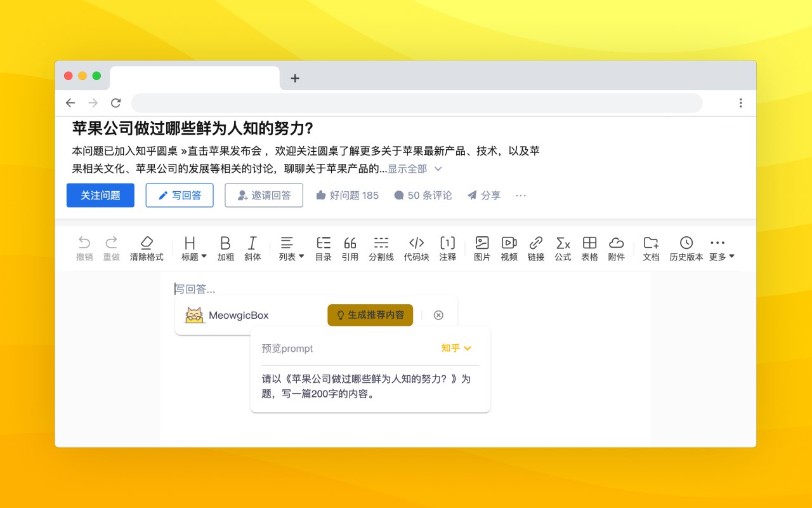
Task: Insert a 公式 formula
Action: click(563, 248)
